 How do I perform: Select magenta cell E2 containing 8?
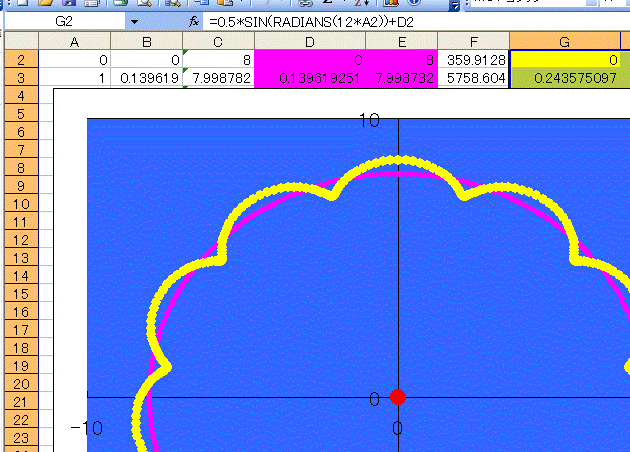tap(401, 59)
